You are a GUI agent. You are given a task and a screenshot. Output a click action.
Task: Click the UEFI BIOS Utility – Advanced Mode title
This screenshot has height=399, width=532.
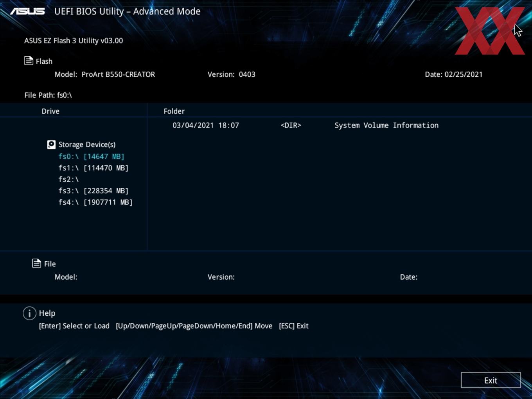coord(128,11)
